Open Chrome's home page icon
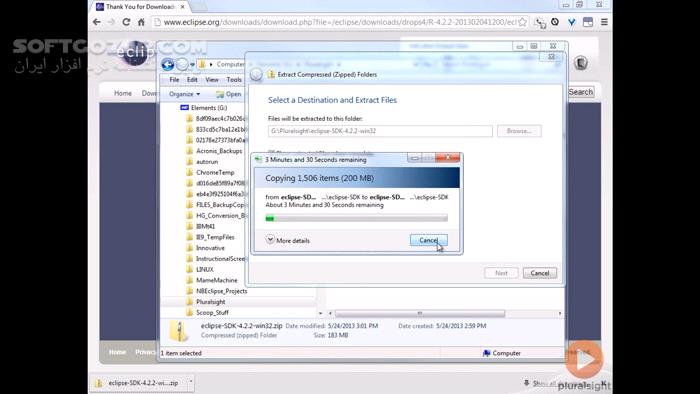 coord(141,22)
